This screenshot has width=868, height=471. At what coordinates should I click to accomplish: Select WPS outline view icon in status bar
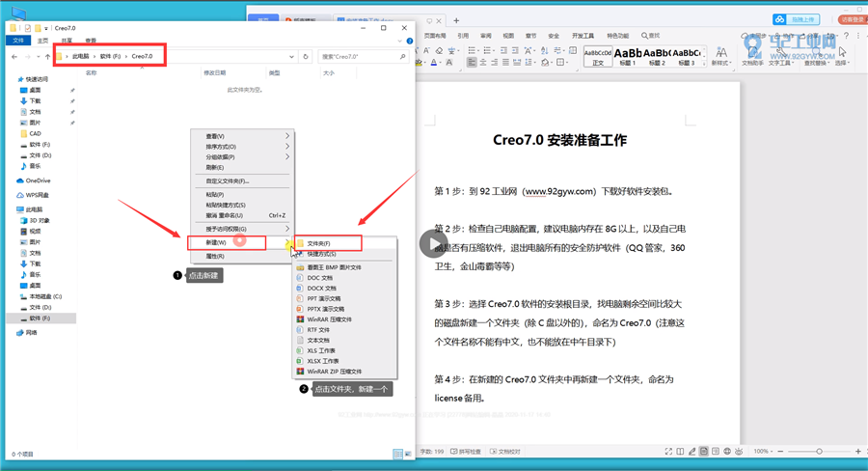[716, 452]
